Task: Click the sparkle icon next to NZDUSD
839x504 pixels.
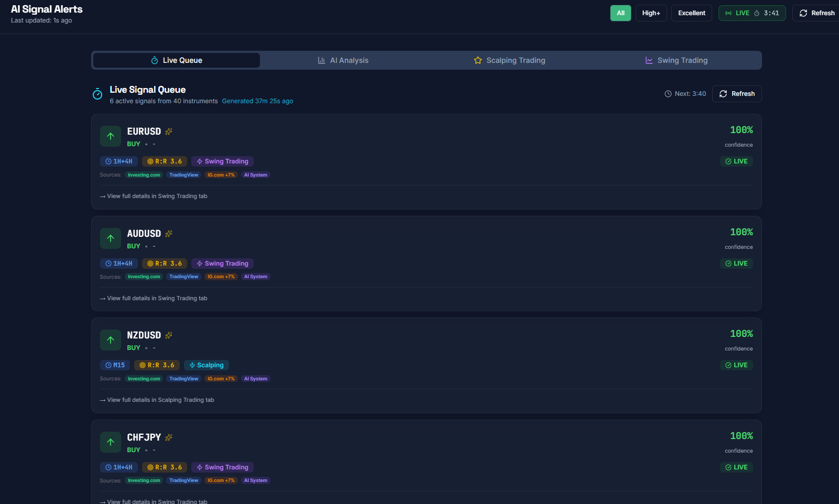Action: click(x=169, y=335)
